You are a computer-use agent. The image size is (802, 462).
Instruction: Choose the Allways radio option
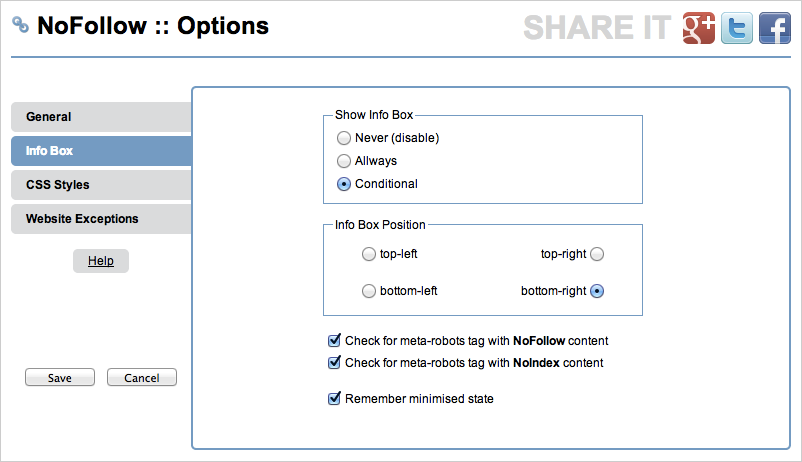coord(344,161)
